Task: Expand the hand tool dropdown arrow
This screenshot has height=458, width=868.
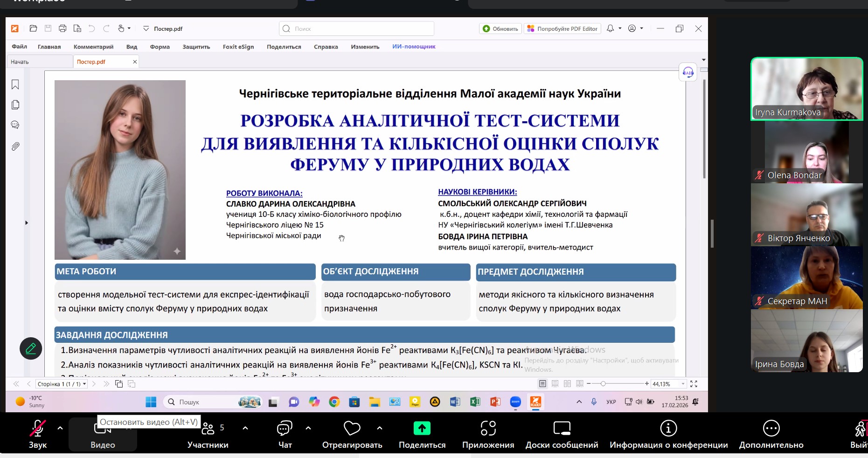Action: coord(129,28)
